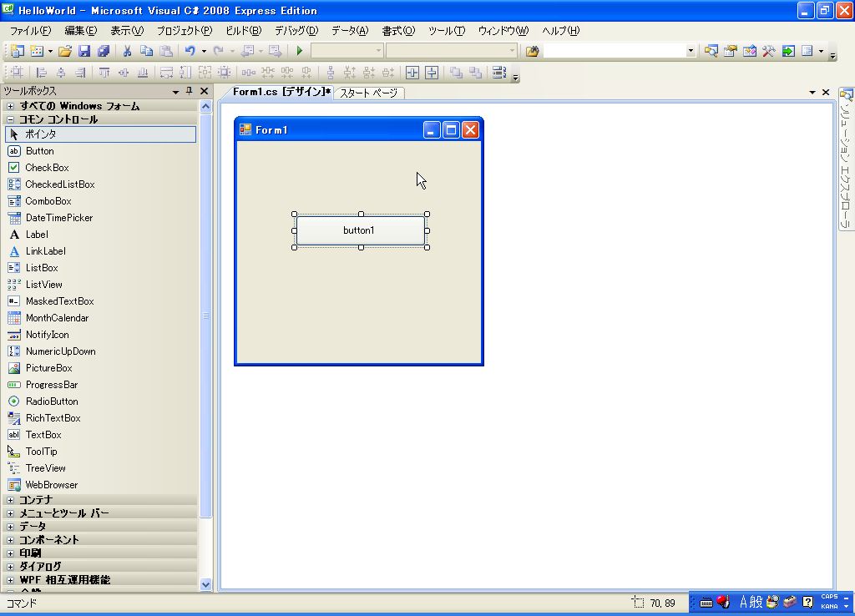The height and width of the screenshot is (616, 855).
Task: Expand the コンポーネント toolbox category
Action: [10, 540]
